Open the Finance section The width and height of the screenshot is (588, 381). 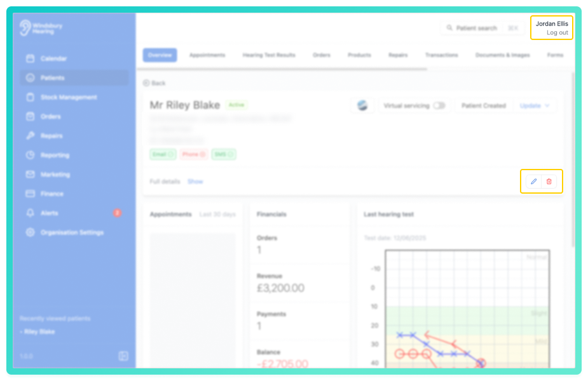(74, 194)
